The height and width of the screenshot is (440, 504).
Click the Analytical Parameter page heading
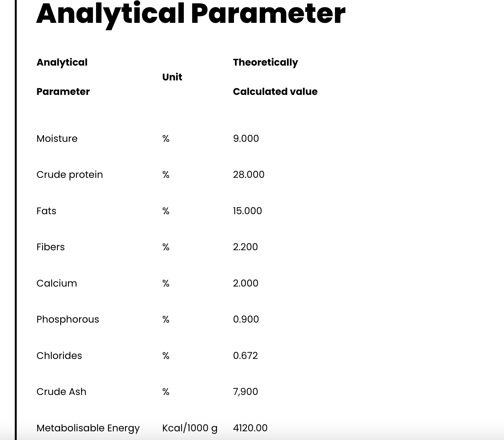click(191, 14)
